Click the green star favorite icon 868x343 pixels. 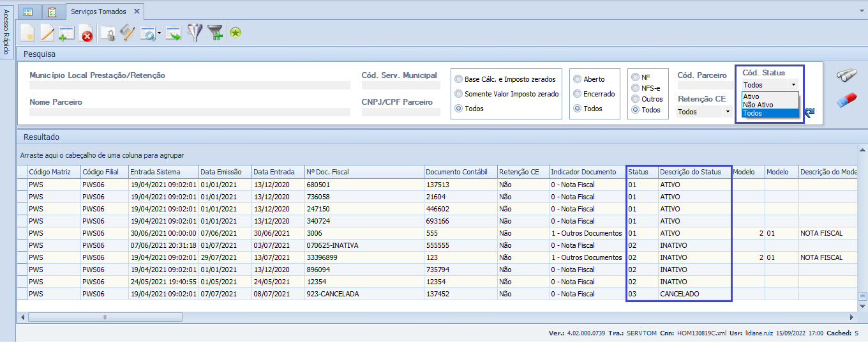(x=236, y=33)
